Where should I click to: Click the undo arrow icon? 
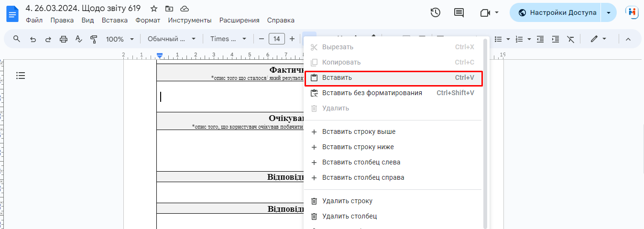[33, 39]
